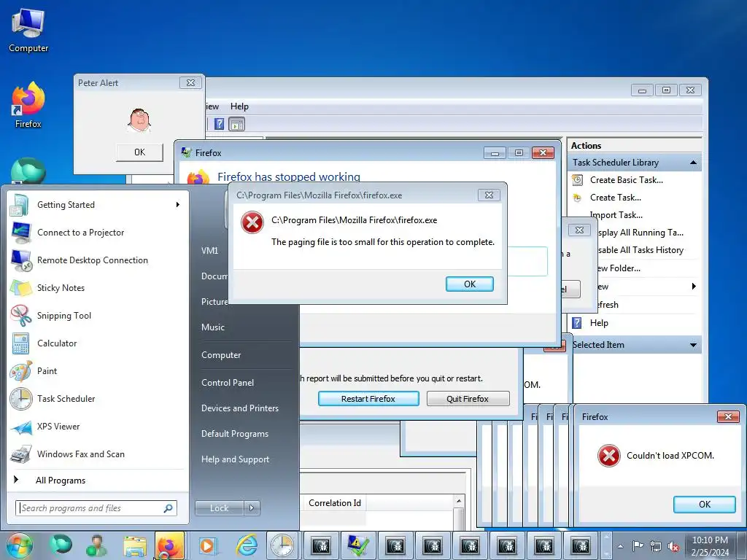The height and width of the screenshot is (560, 747).
Task: Open Default Programs from Start menu
Action: click(234, 434)
